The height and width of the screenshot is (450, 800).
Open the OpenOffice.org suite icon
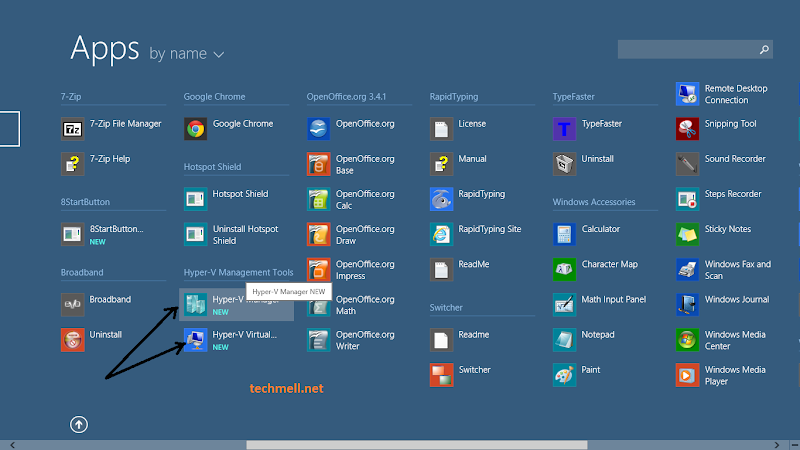(x=318, y=129)
